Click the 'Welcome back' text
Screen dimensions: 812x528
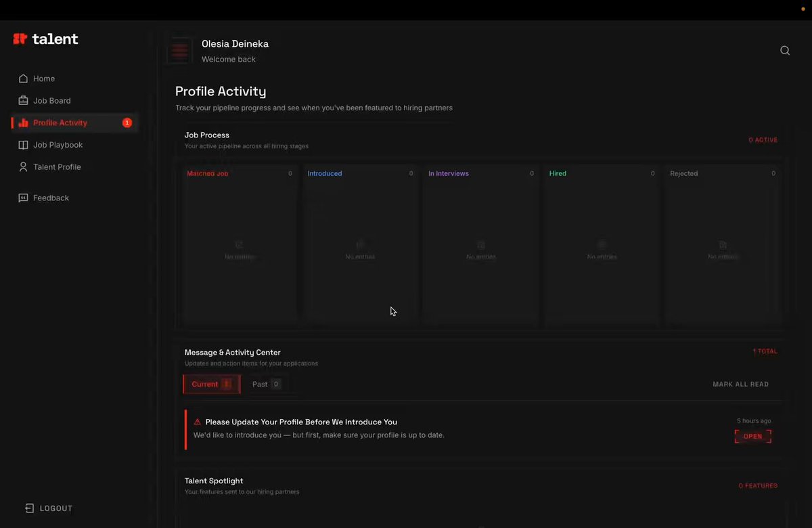pos(229,60)
